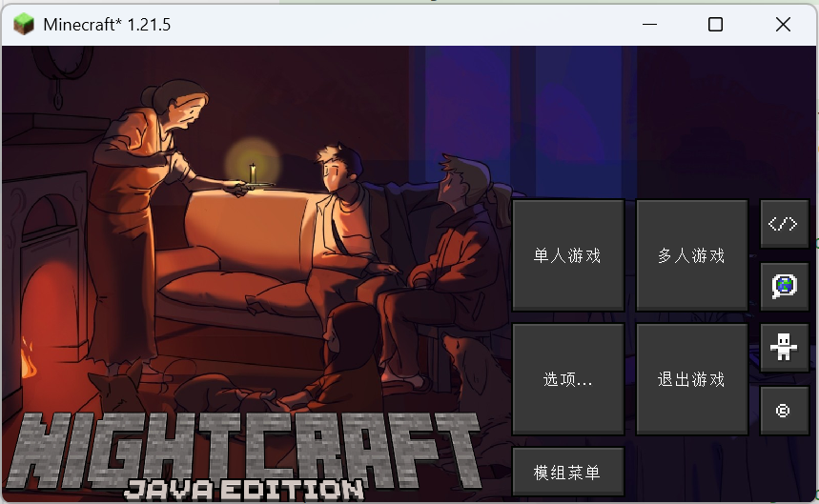
Task: Click the NIGHTCRAFT logo
Action: pos(248,448)
